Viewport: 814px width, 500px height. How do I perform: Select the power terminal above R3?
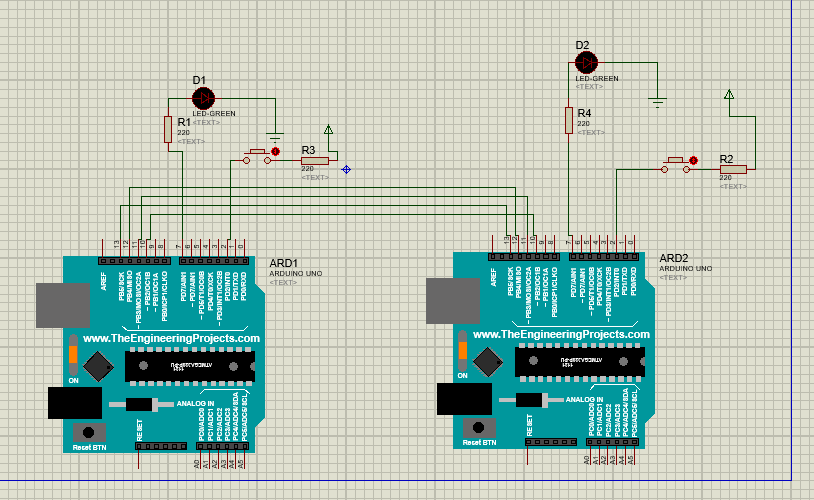click(328, 130)
